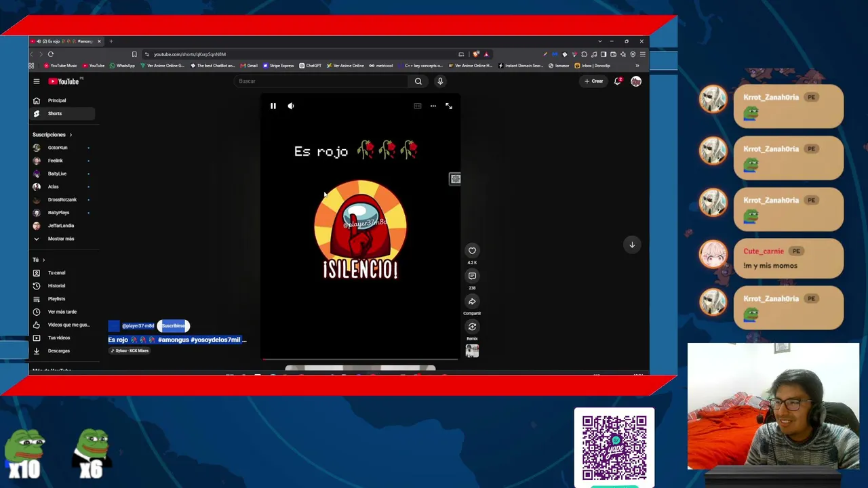Open the Short's sound thumbnail
This screenshot has width=868, height=488.
coord(472,350)
